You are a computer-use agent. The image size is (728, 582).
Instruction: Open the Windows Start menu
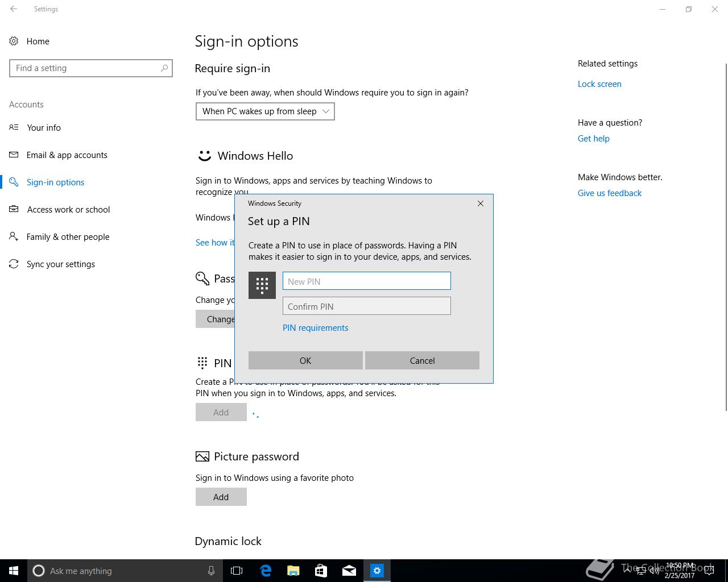(x=14, y=571)
